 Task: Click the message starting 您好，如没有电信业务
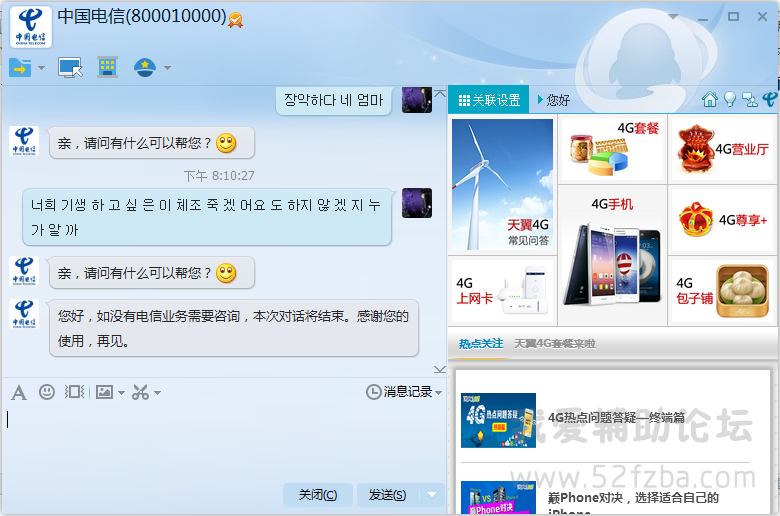click(x=234, y=328)
